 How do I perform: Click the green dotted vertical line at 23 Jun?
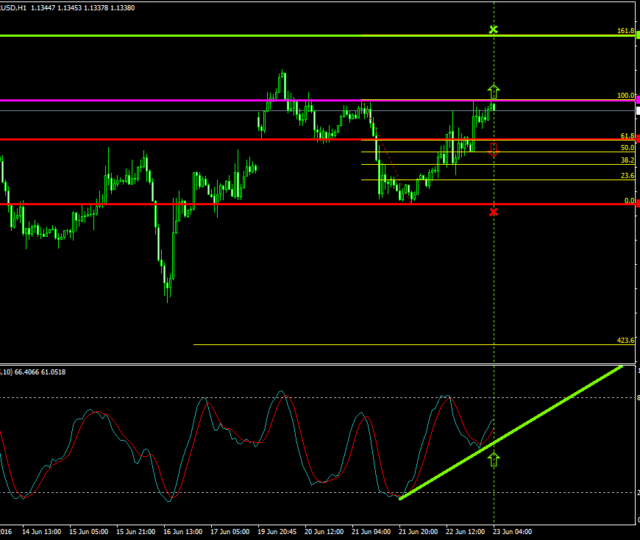[494, 300]
